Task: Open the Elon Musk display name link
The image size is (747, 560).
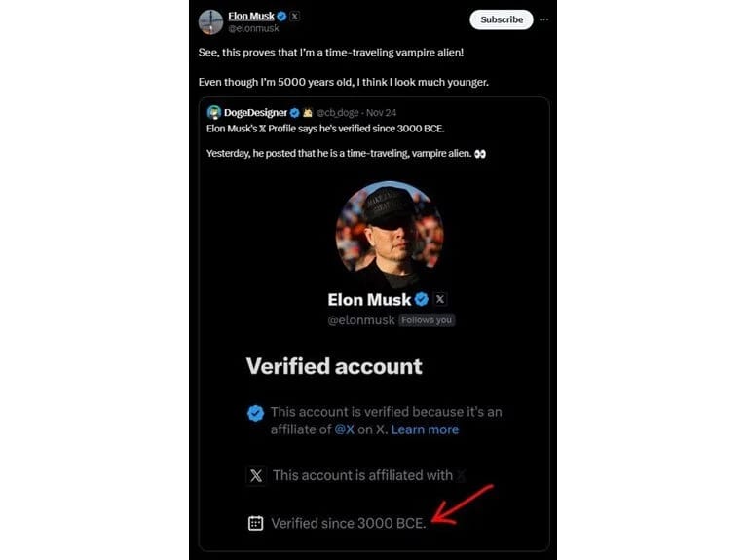Action: tap(250, 17)
